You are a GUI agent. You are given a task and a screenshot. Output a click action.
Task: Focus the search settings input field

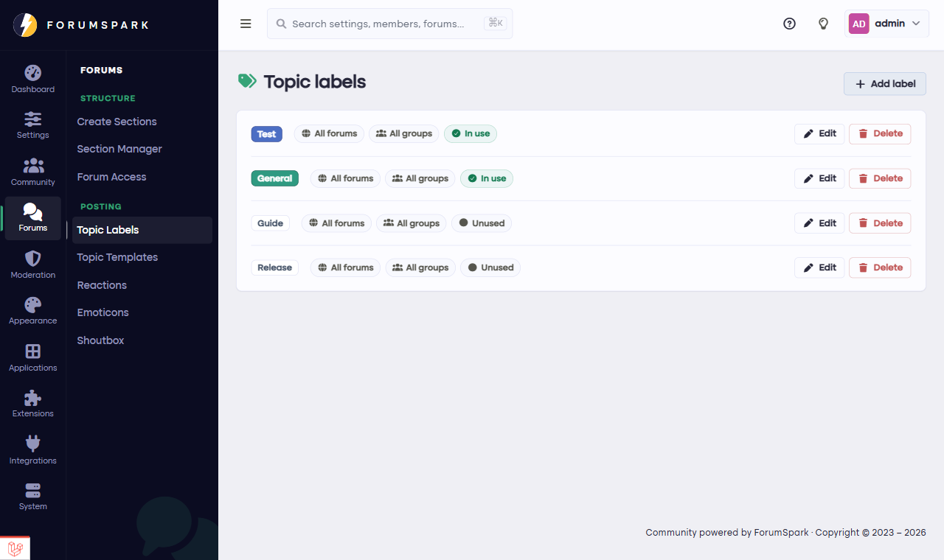point(389,24)
